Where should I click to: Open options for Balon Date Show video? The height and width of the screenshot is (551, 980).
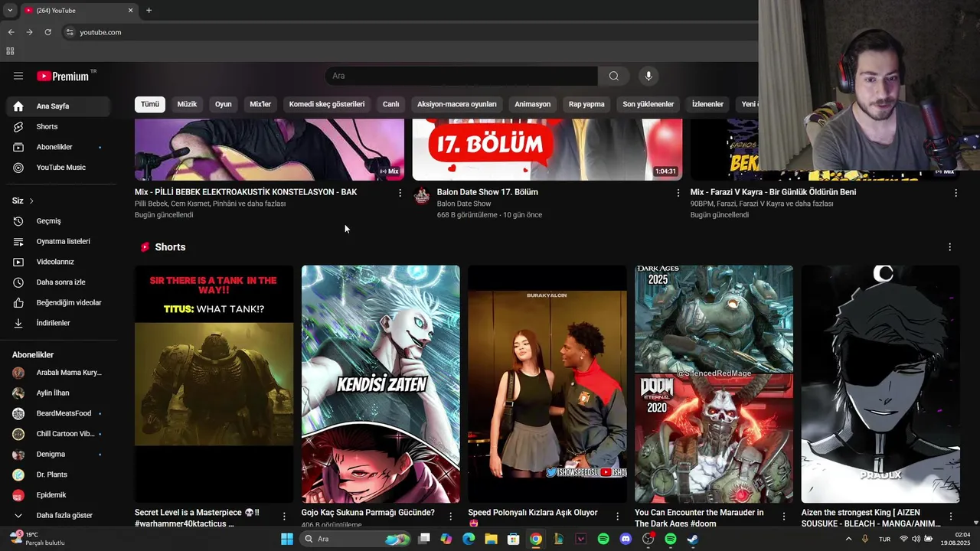pyautogui.click(x=678, y=193)
